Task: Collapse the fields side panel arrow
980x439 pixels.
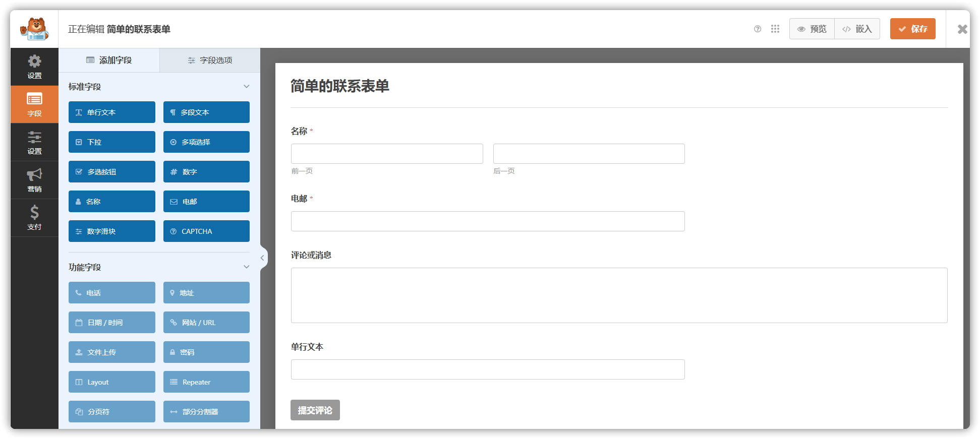Action: [x=262, y=258]
